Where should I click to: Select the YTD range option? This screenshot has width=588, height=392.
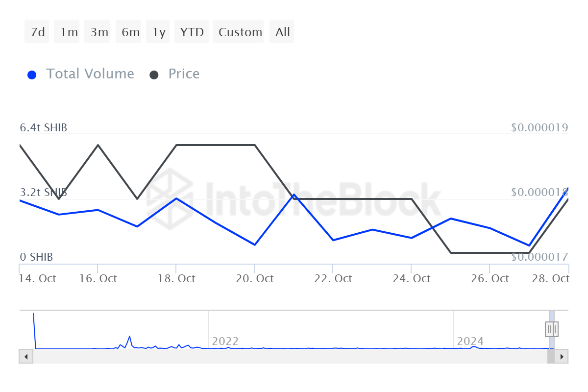click(192, 32)
